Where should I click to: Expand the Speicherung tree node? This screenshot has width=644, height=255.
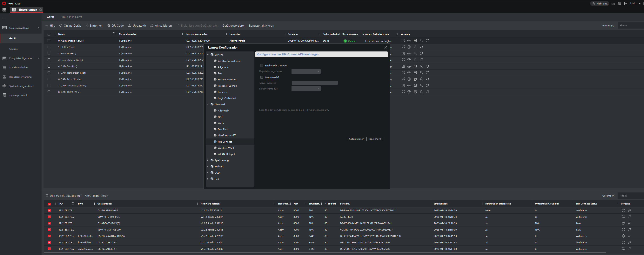(x=208, y=160)
